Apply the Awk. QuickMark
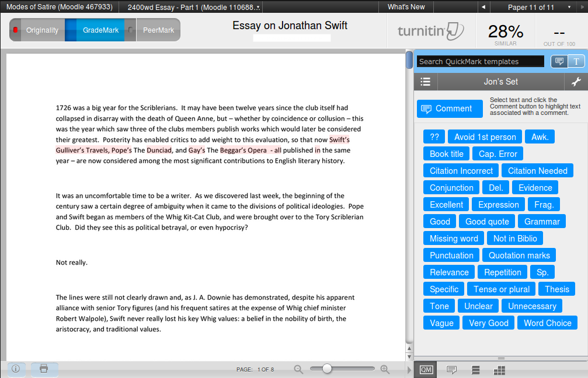 tap(540, 136)
